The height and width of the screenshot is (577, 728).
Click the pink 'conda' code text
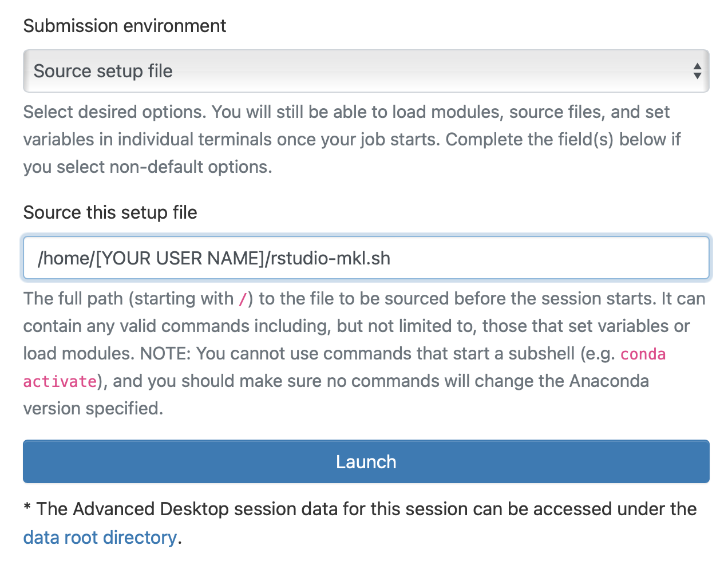coord(643,354)
